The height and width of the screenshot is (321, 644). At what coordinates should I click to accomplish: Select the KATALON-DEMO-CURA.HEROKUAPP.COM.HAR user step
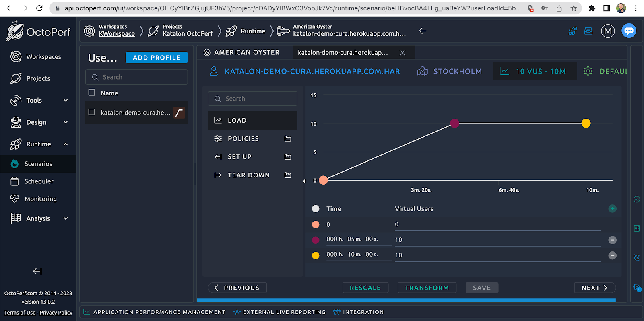305,71
